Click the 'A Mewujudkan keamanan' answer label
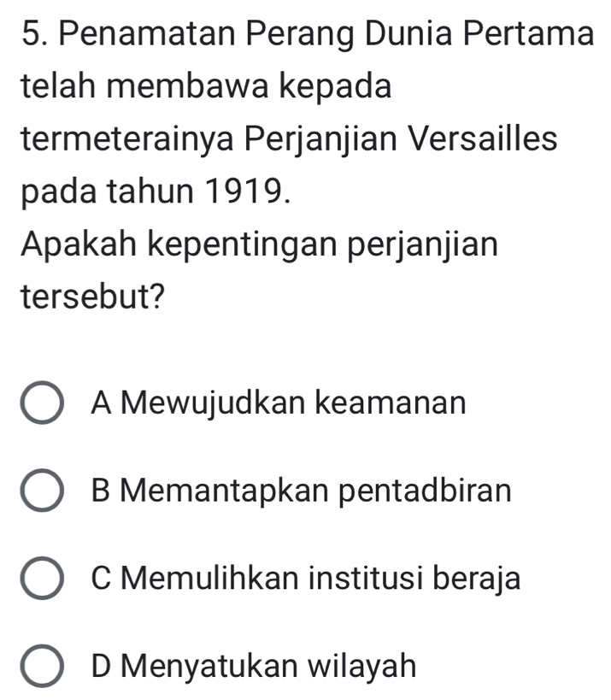 (x=279, y=403)
